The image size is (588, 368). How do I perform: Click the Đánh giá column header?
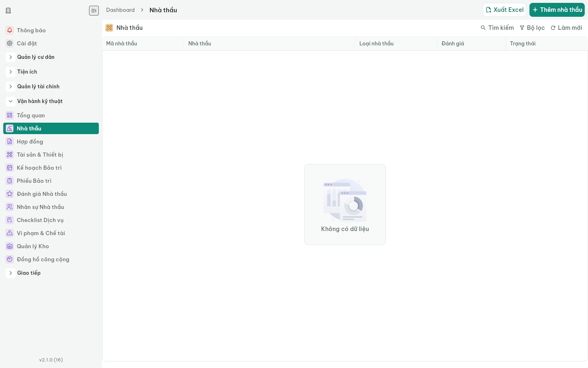(x=471, y=43)
